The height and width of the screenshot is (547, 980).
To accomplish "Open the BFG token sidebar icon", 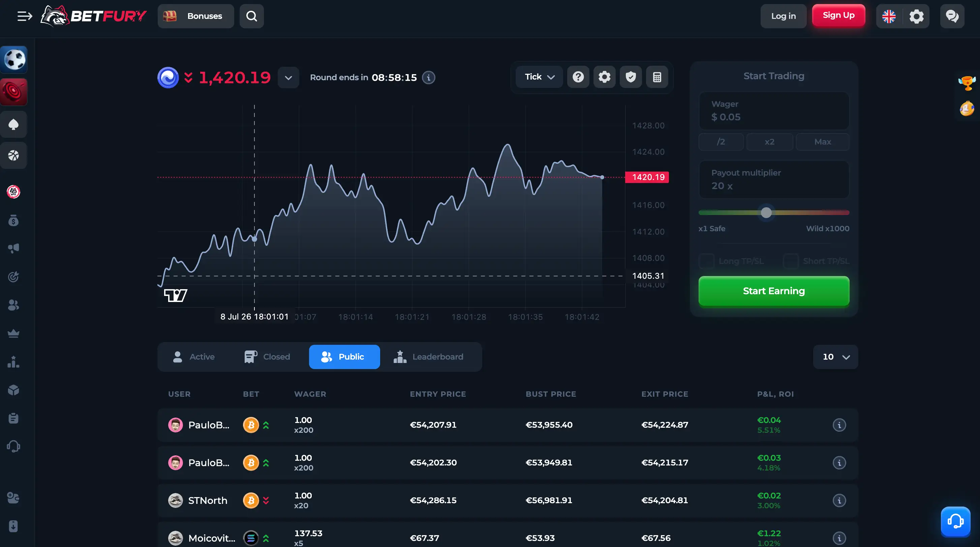I will coord(14,192).
